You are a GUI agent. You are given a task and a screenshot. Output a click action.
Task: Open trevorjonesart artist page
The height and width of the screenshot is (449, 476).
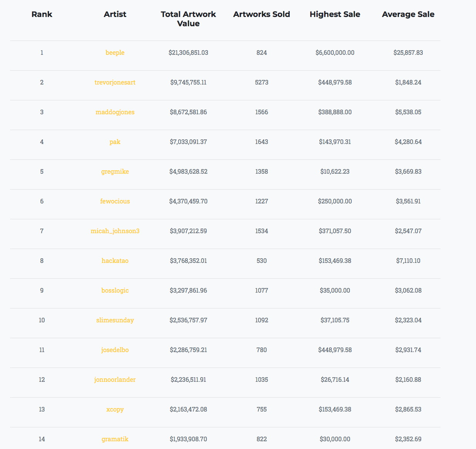click(115, 82)
